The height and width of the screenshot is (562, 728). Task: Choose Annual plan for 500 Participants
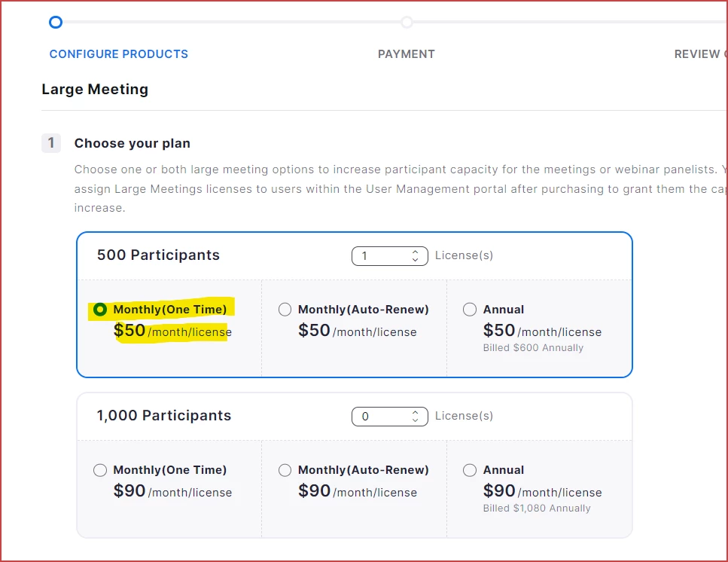pos(470,310)
